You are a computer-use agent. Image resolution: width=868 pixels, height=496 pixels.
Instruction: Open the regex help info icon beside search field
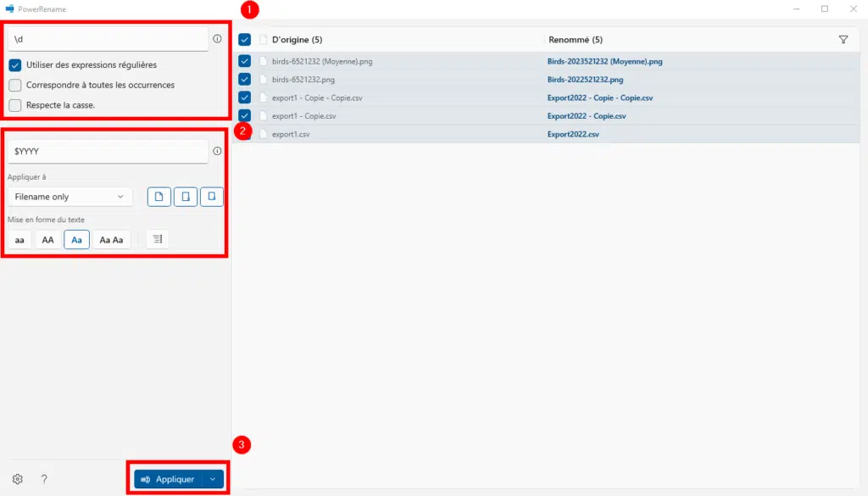coord(217,39)
